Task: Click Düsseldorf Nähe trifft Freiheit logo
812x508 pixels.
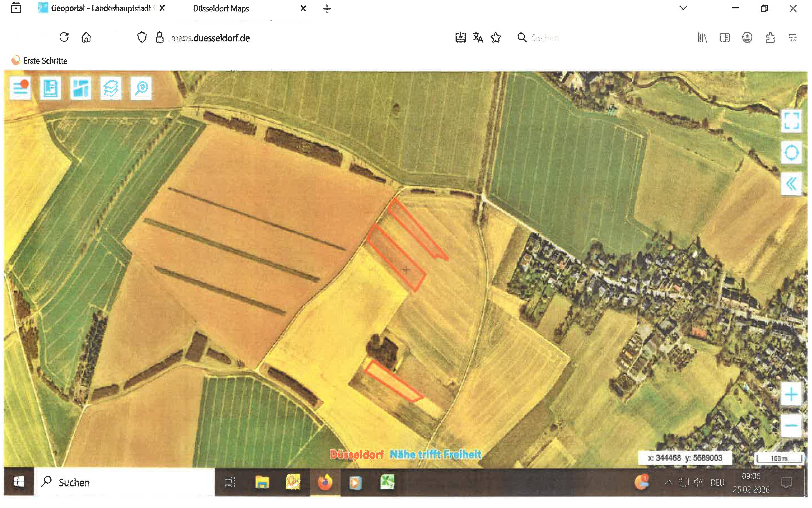Action: coord(406,455)
